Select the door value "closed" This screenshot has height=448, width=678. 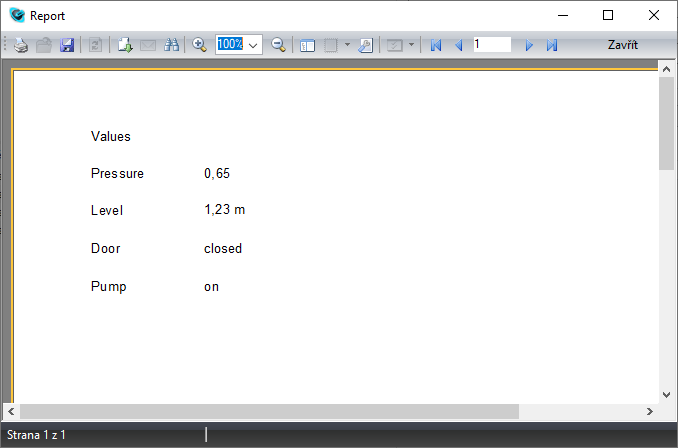click(223, 249)
